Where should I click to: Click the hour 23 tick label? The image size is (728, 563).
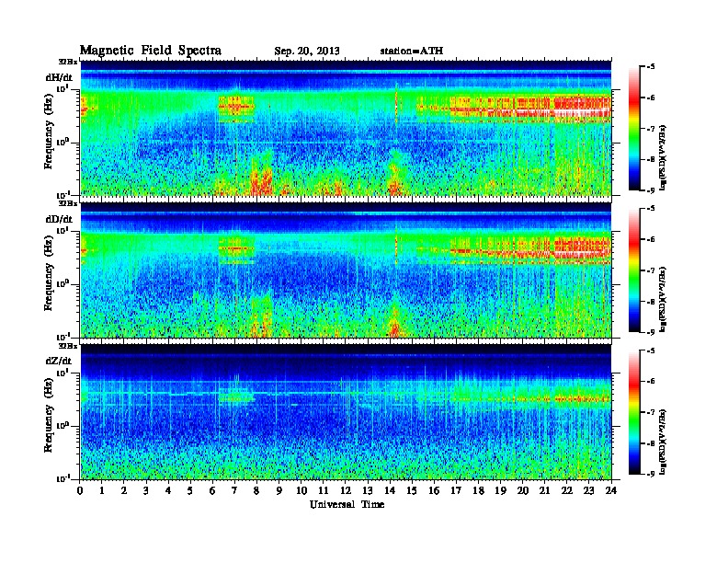pyautogui.click(x=589, y=490)
